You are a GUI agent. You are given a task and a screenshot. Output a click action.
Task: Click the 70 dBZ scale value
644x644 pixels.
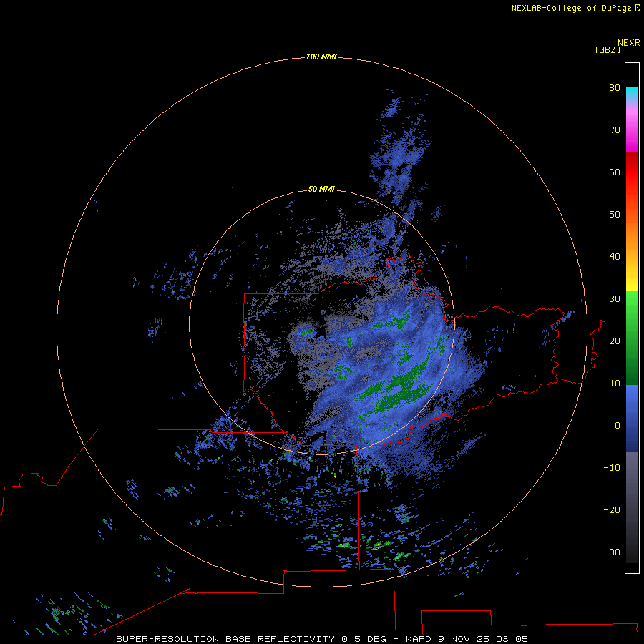pyautogui.click(x=615, y=130)
